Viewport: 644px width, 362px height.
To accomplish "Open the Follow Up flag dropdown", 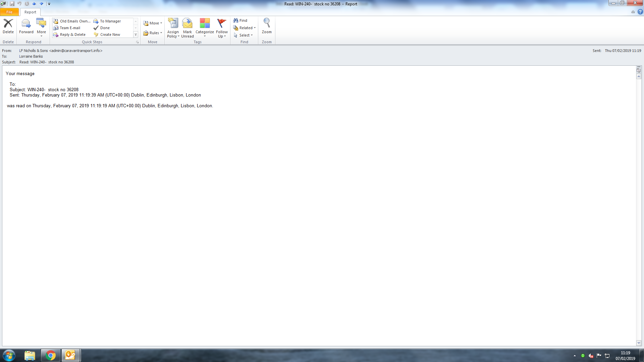I will tap(222, 34).
